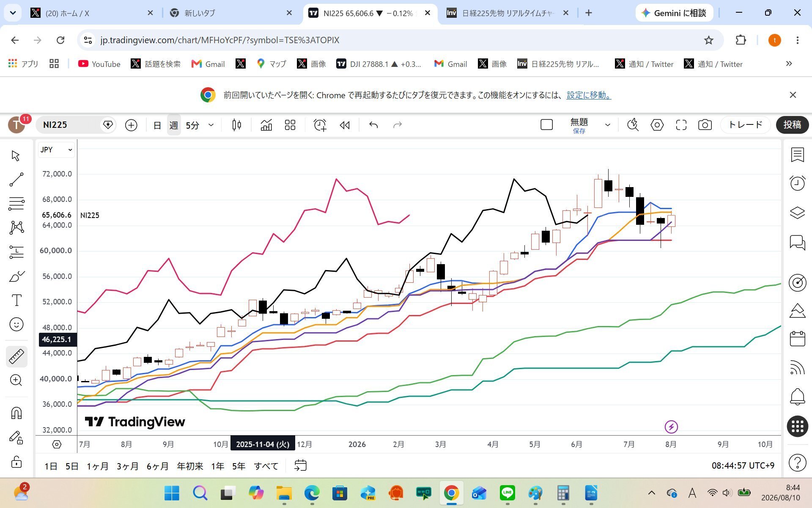Select the trend line drawing tool

click(16, 179)
